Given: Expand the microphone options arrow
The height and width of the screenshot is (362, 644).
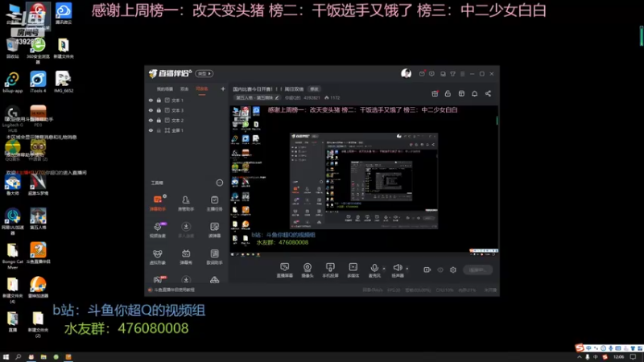Looking at the screenshot, I should point(384,269).
